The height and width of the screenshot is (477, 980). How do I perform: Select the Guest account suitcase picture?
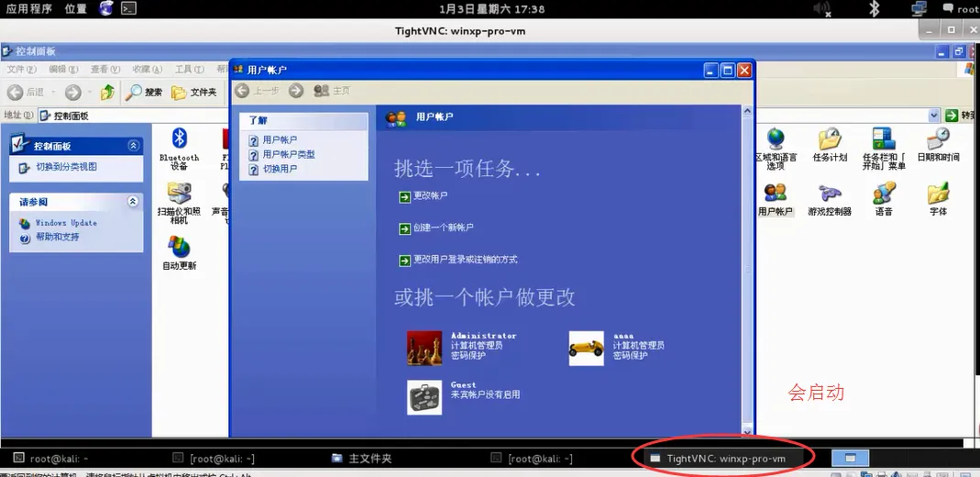pos(424,397)
